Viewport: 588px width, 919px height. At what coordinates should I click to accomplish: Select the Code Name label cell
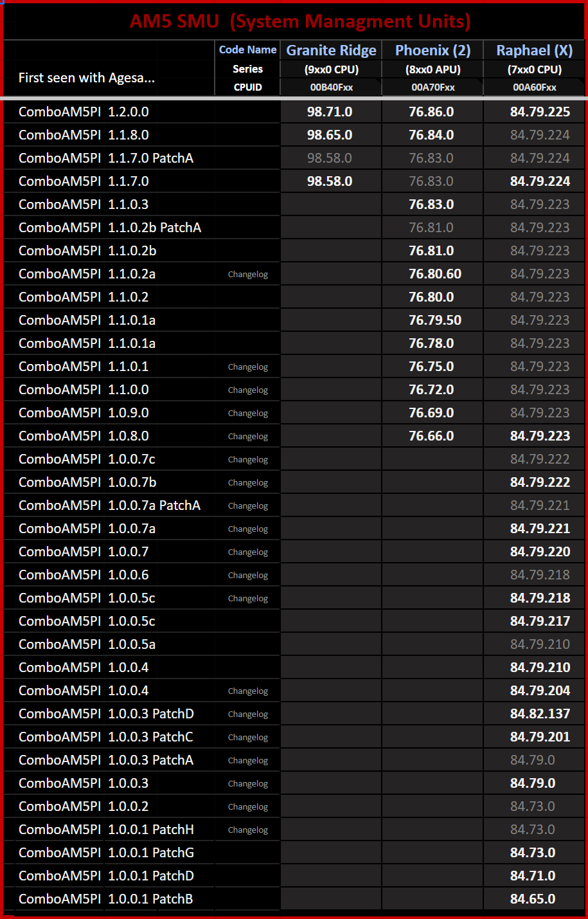click(247, 50)
